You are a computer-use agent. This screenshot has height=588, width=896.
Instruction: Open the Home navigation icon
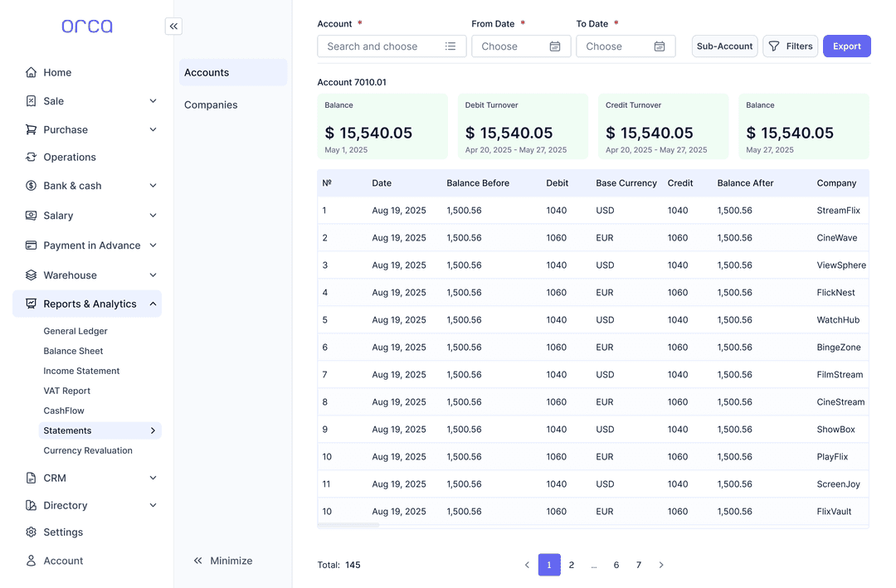(x=31, y=72)
